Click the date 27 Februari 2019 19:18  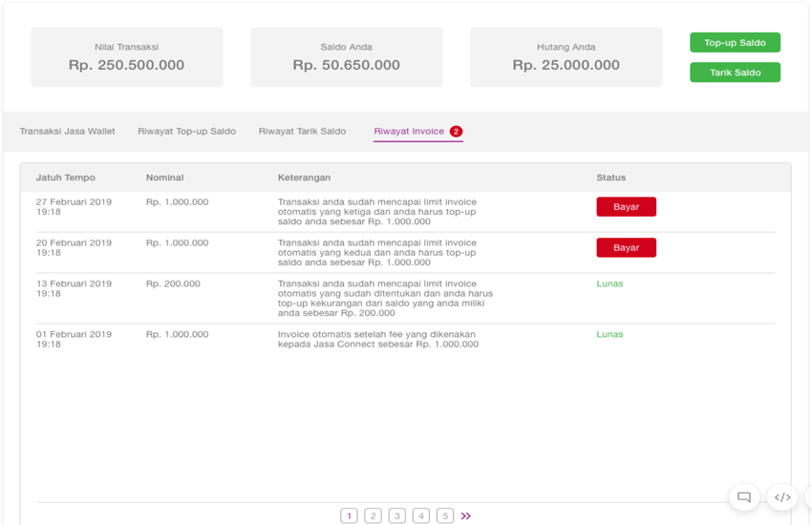(74, 207)
